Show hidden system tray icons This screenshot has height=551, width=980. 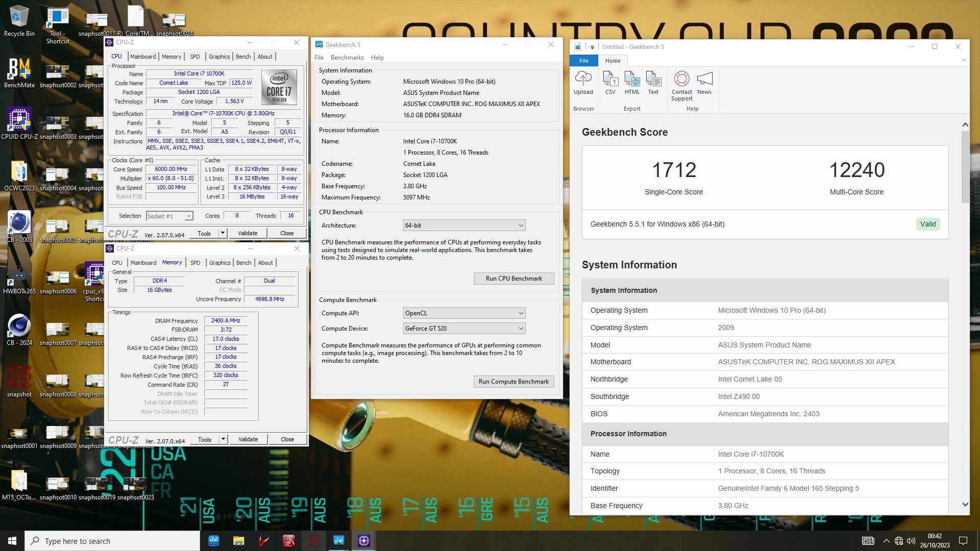[x=887, y=541]
